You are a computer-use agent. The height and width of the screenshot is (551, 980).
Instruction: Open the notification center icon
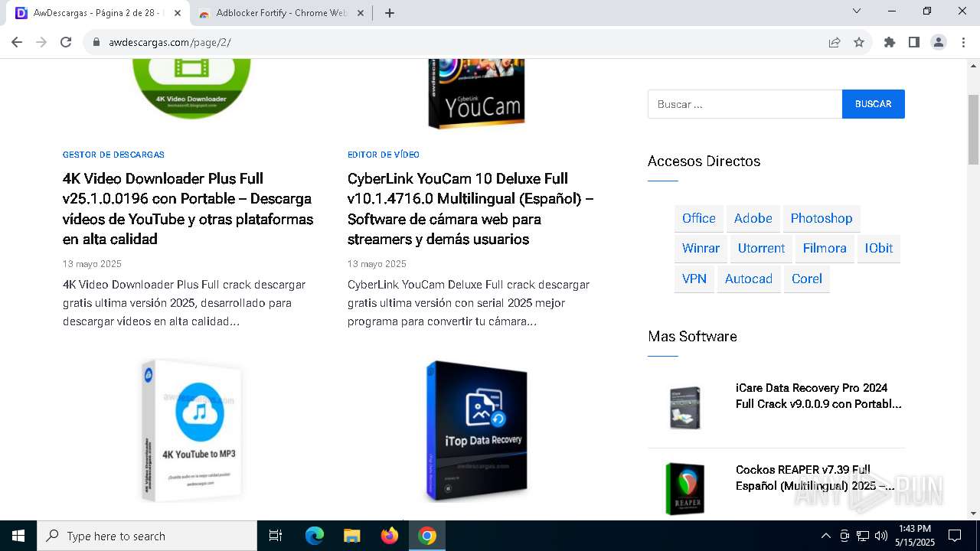click(955, 536)
